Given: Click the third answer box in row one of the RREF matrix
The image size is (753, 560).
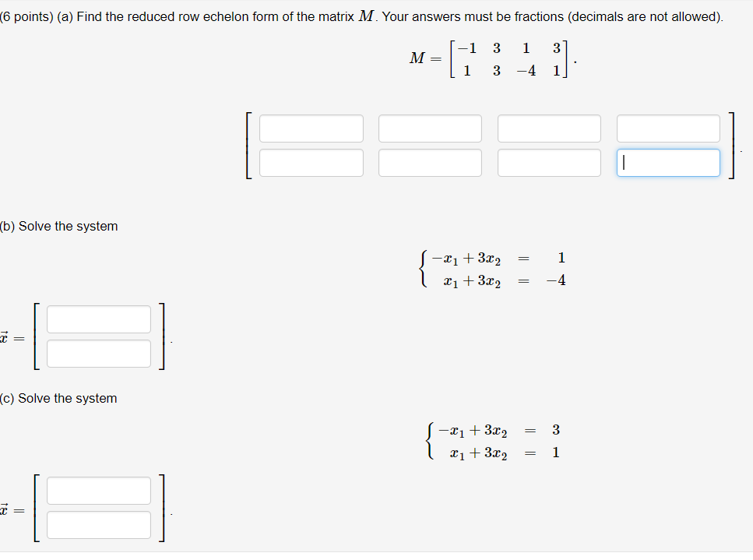Looking at the screenshot, I should coord(549,128).
